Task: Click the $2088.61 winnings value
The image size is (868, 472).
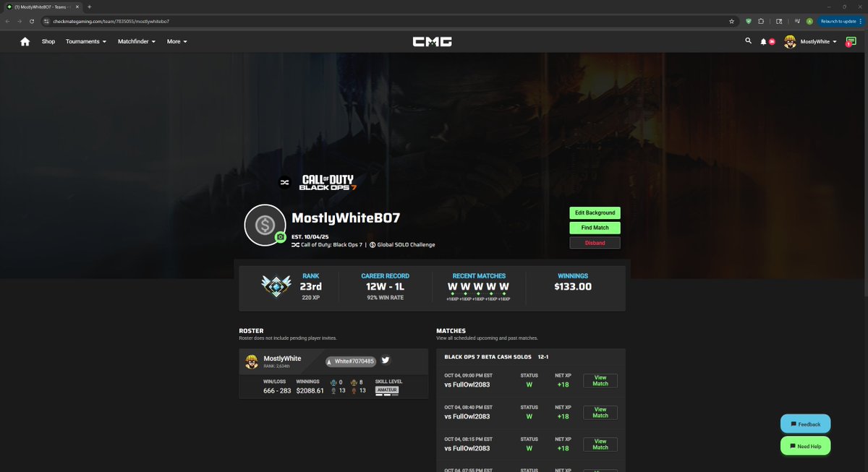Action: (310, 391)
